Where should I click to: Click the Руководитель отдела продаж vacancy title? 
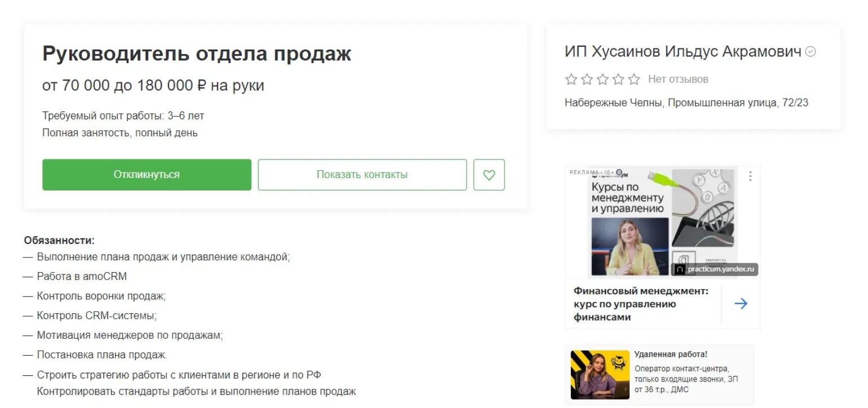pos(197,54)
